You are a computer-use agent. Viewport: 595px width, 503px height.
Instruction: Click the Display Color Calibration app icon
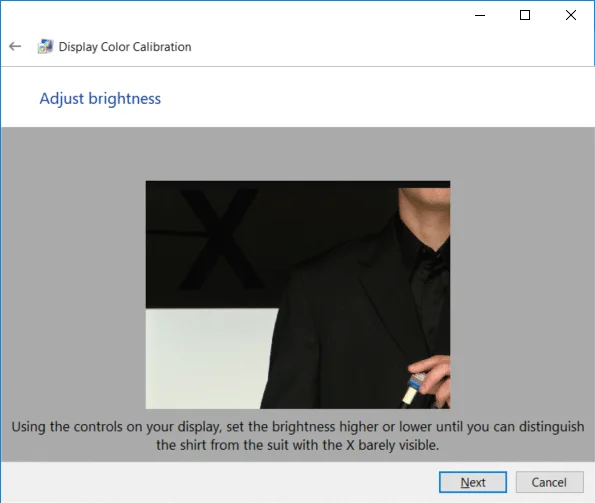tap(45, 46)
